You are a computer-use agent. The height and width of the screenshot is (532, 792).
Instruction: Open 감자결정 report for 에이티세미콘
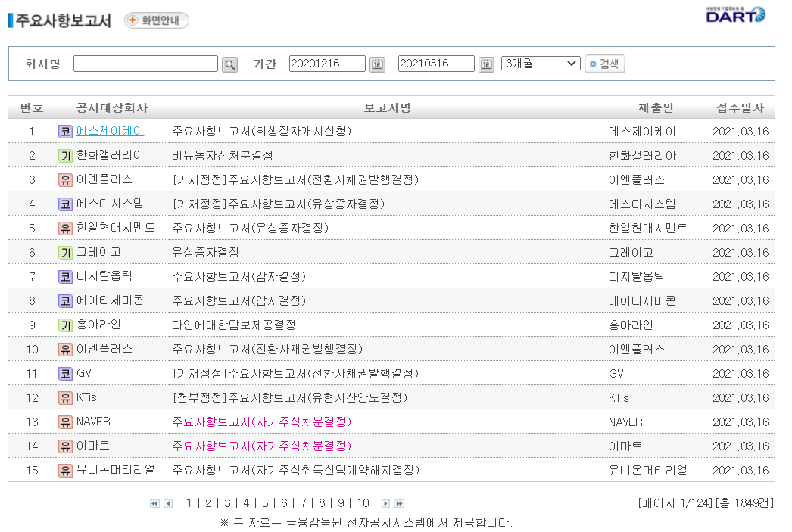click(239, 301)
